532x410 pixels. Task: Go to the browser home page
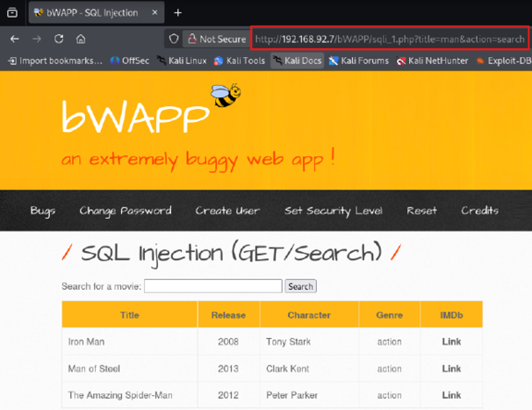click(81, 39)
